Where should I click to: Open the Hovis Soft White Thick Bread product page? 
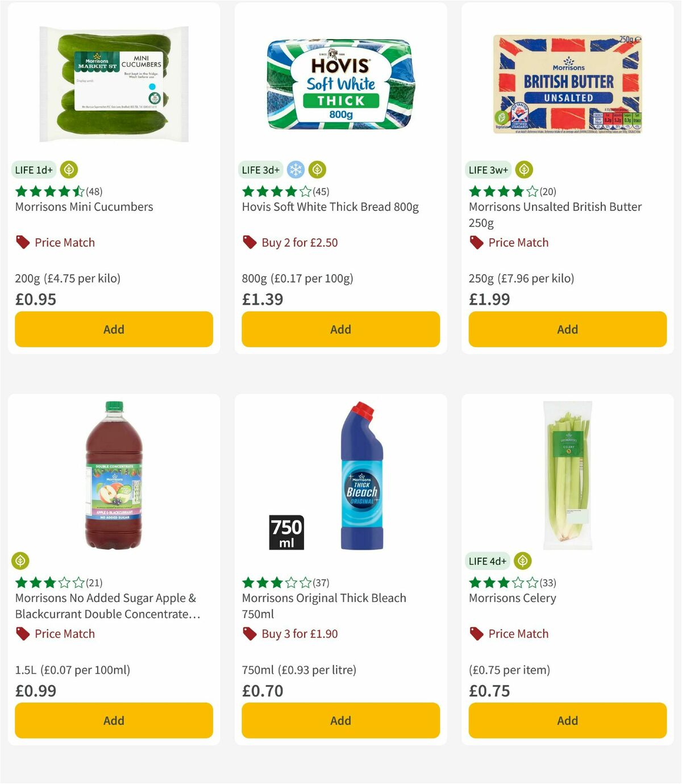(x=330, y=207)
